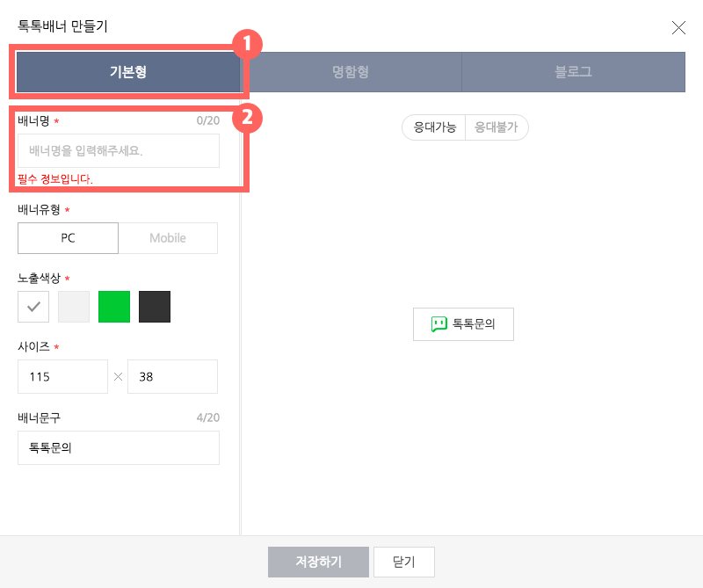Click the 배너명 input field
Viewport: 703px width, 588px height.
point(119,151)
